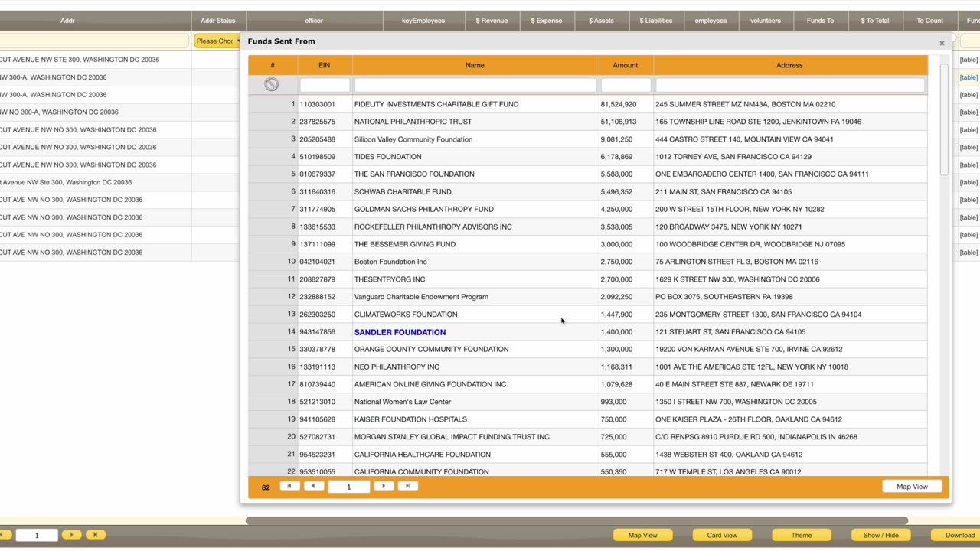
Task: Click the employees column header
Action: click(x=711, y=21)
